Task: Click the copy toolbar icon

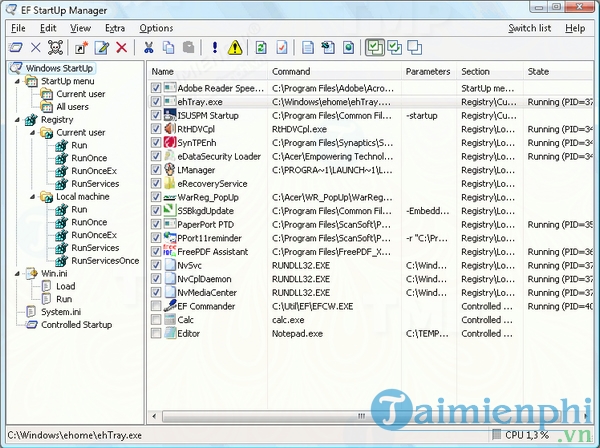Action: click(167, 47)
